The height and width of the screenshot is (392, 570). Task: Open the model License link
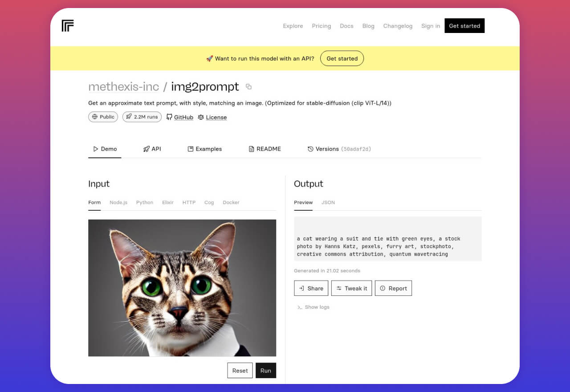(x=212, y=117)
